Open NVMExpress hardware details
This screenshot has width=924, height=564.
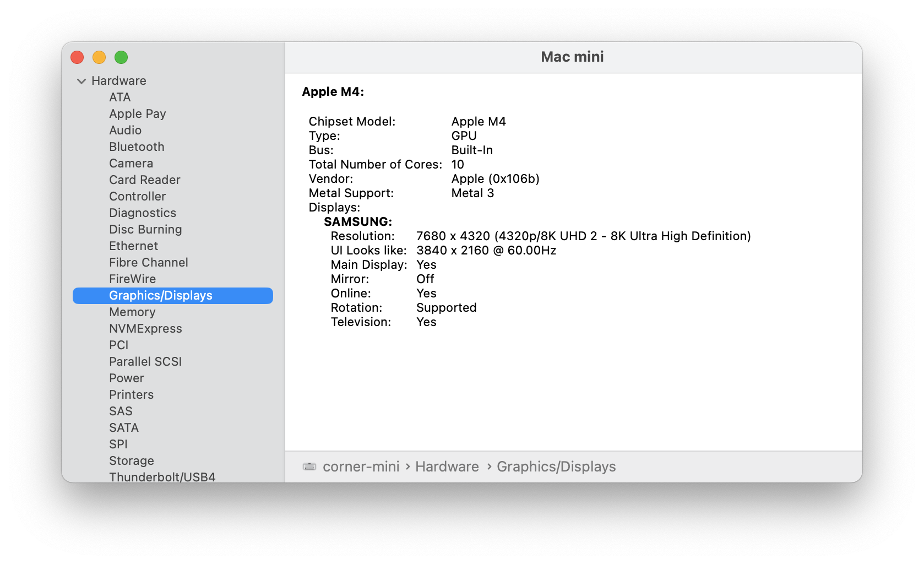(x=145, y=328)
